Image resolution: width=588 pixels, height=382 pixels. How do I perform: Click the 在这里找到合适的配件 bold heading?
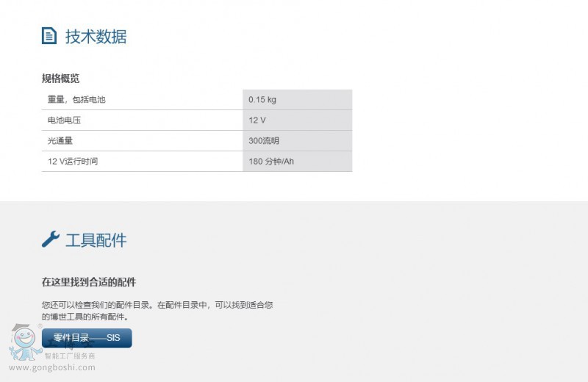(x=89, y=281)
